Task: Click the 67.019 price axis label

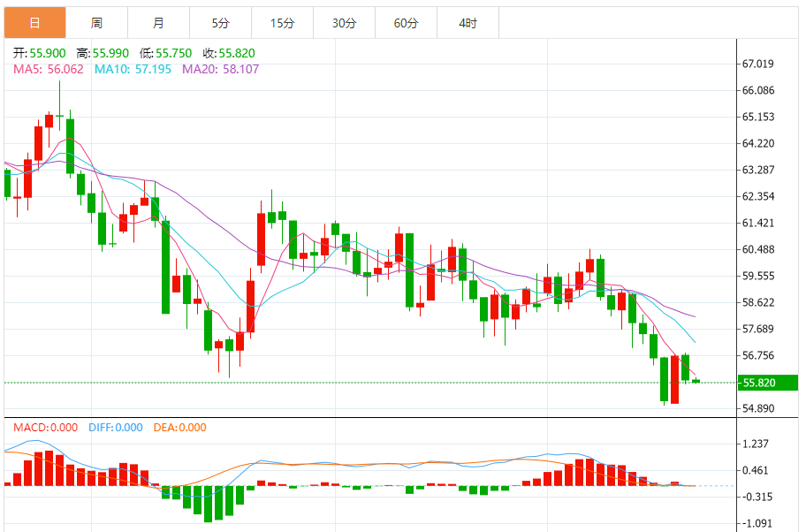Action: (758, 64)
